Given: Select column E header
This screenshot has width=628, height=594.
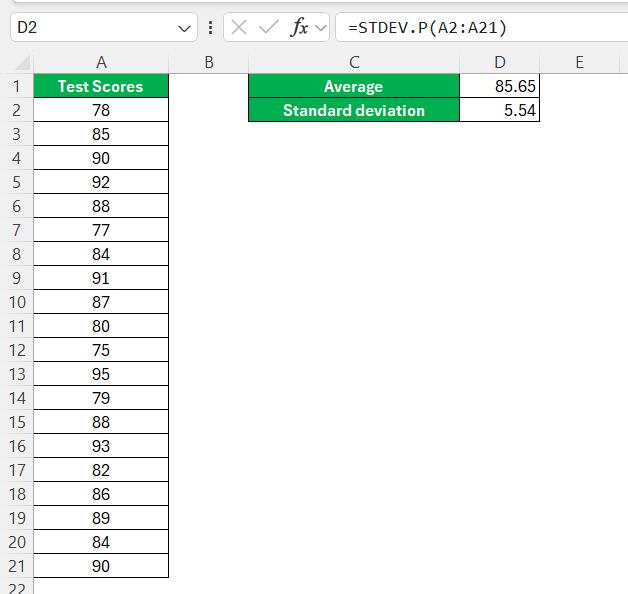Looking at the screenshot, I should coord(579,62).
